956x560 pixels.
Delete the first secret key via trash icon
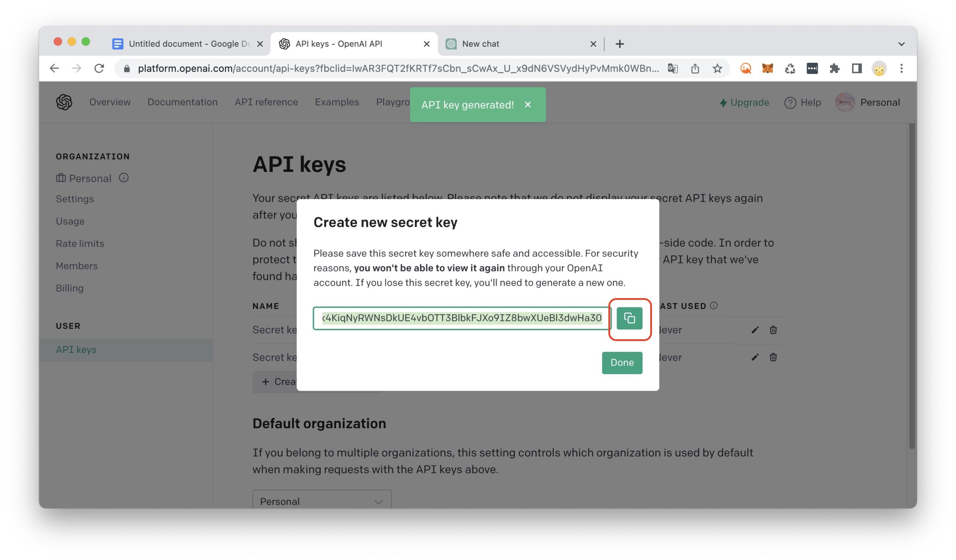[x=773, y=330]
